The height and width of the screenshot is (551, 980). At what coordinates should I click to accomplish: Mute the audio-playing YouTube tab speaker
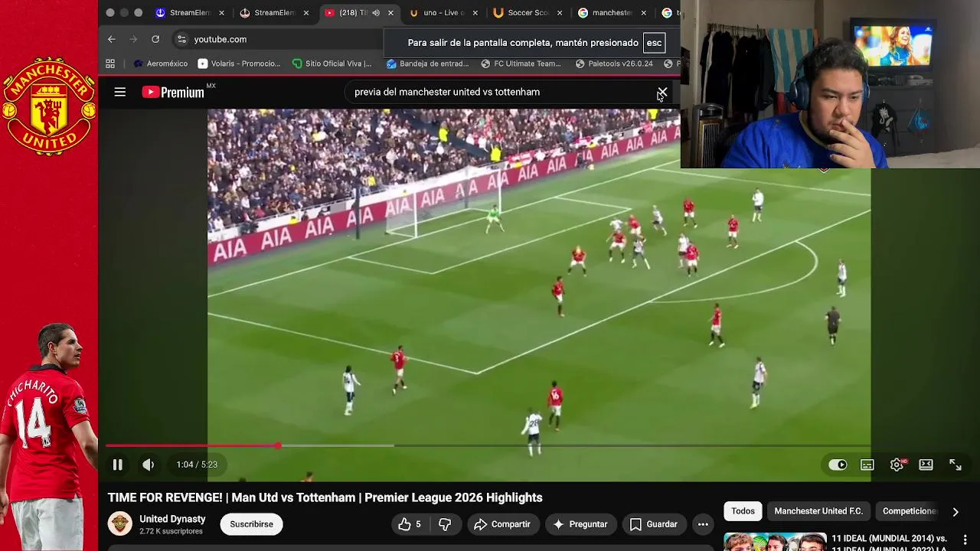[375, 13]
